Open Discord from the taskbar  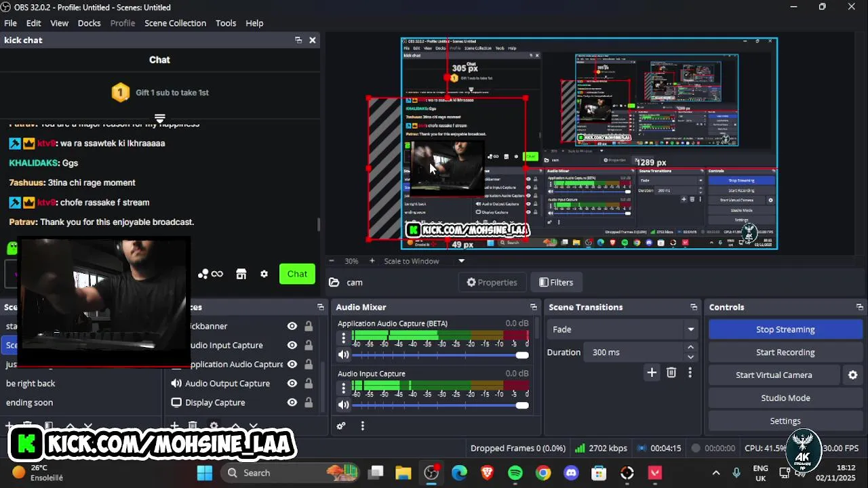pyautogui.click(x=571, y=472)
